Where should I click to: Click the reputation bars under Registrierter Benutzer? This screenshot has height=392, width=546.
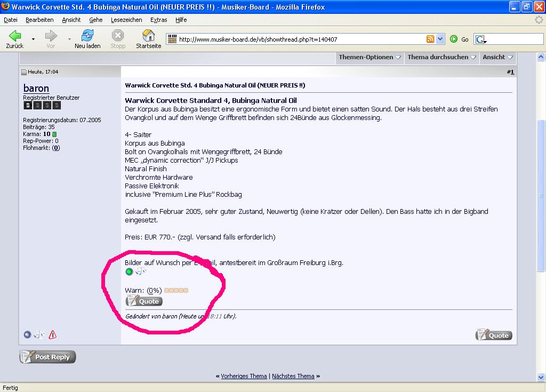42,105
